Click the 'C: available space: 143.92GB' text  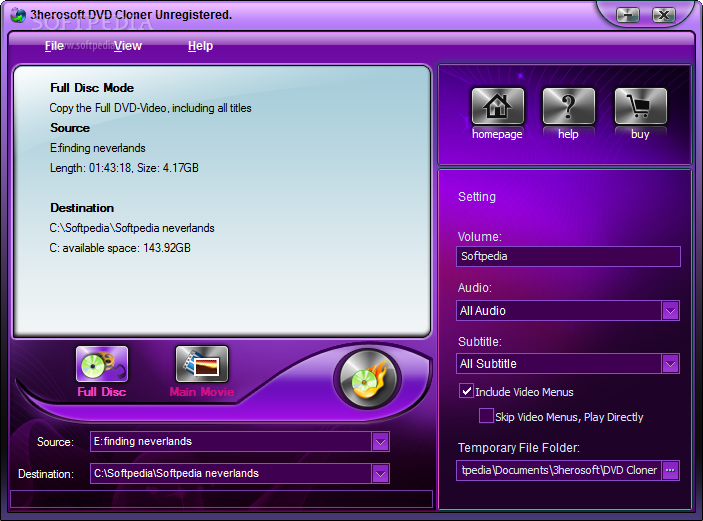(120, 248)
